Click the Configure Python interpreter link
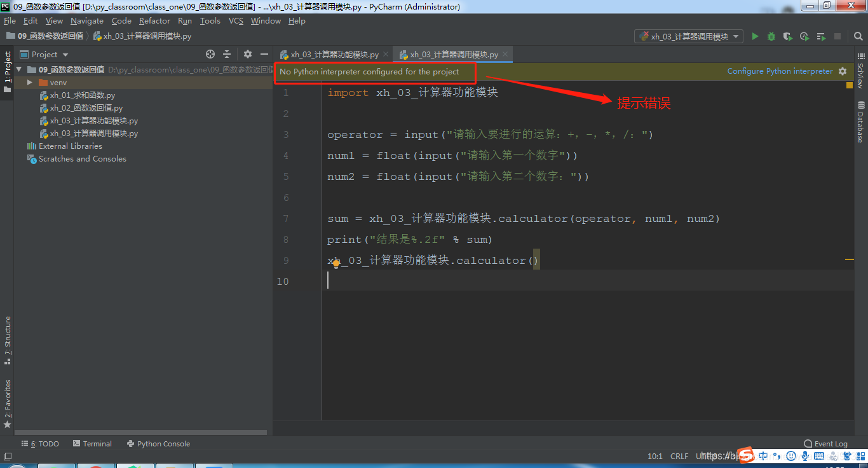 [780, 71]
